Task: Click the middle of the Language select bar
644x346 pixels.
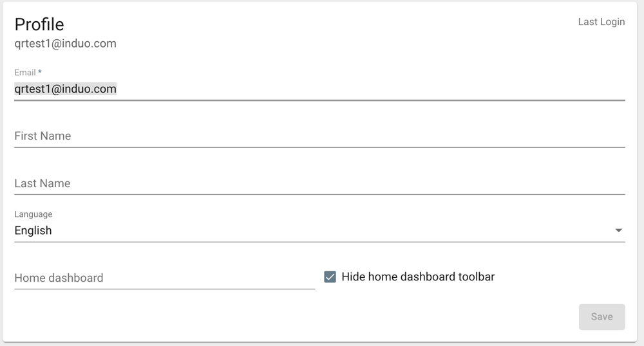Action: coord(319,230)
